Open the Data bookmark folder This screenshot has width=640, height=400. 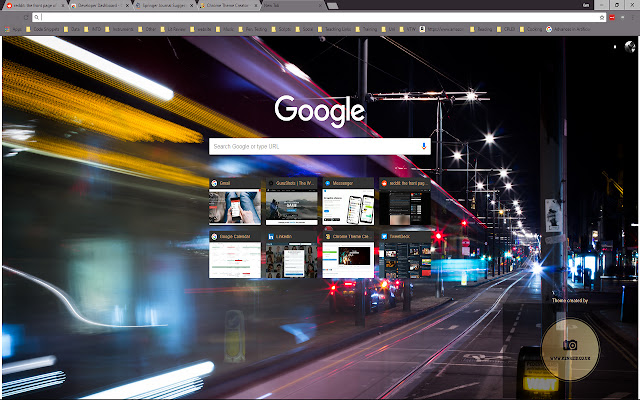(x=71, y=29)
